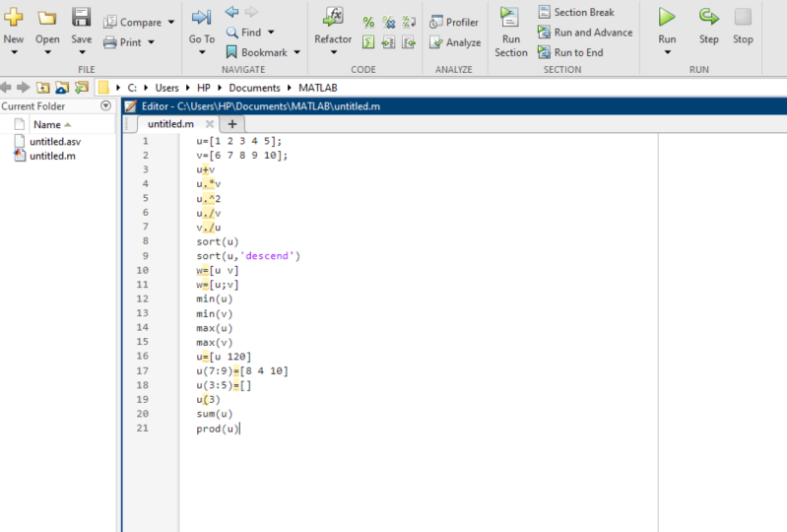Image resolution: width=787 pixels, height=532 pixels.
Task: Select the C: drive in the path
Action: [132, 88]
